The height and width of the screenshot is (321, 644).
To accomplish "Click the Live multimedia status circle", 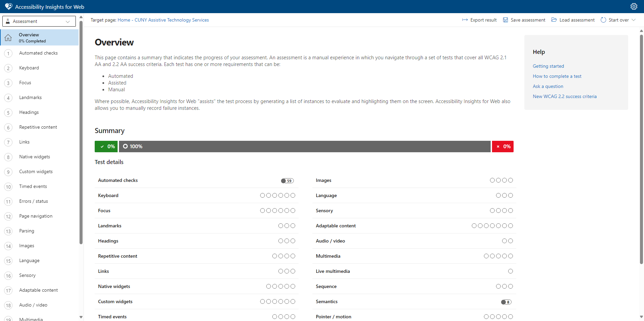I will (511, 271).
